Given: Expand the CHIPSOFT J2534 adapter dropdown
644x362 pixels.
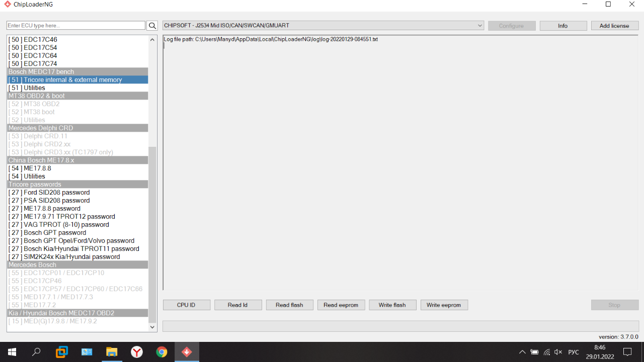Looking at the screenshot, I should pyautogui.click(x=480, y=26).
